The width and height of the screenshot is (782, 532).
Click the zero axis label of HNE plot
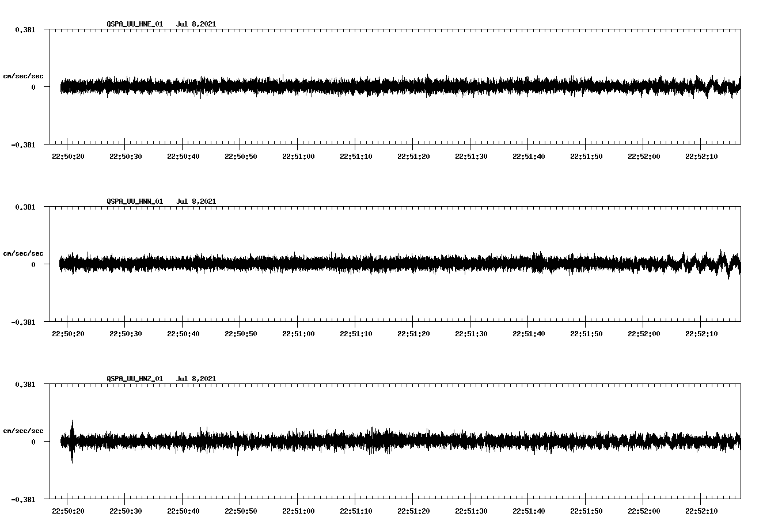[33, 88]
